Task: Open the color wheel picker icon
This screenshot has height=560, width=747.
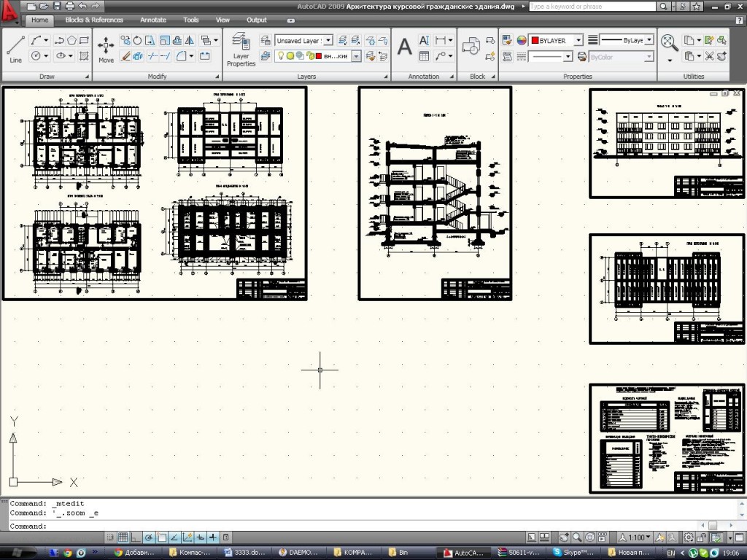Action: (522, 41)
